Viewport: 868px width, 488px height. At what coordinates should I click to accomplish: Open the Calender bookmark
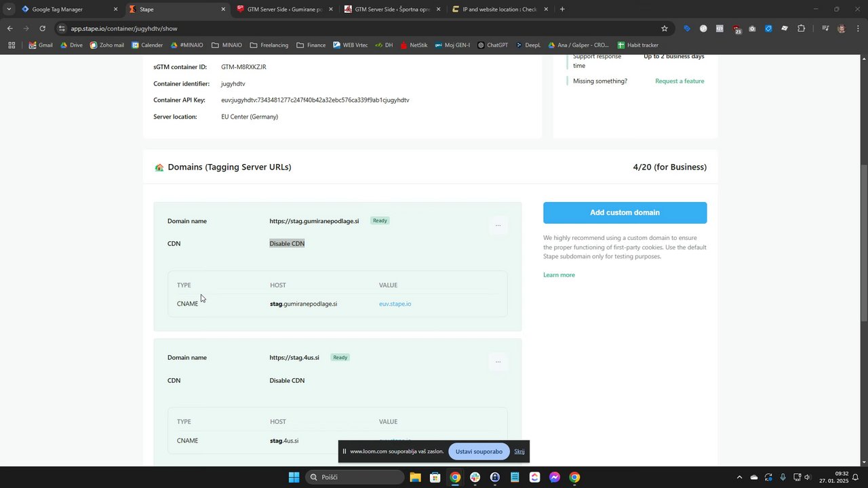[x=147, y=45]
